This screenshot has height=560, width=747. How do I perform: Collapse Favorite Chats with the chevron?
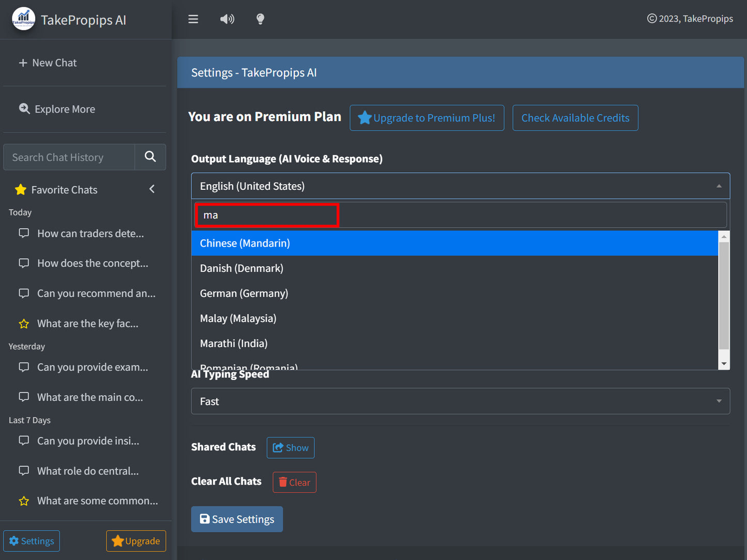coord(152,189)
